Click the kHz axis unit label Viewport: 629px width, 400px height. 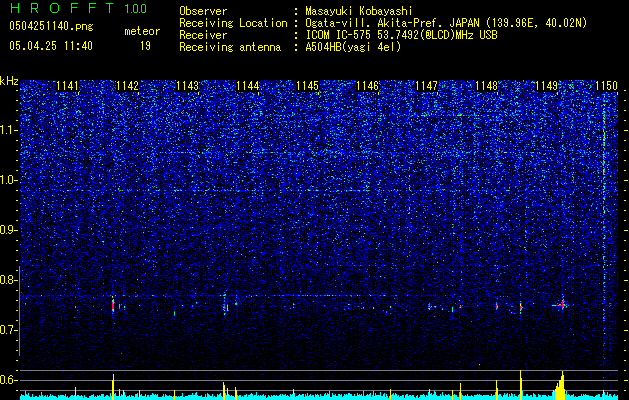click(x=9, y=81)
